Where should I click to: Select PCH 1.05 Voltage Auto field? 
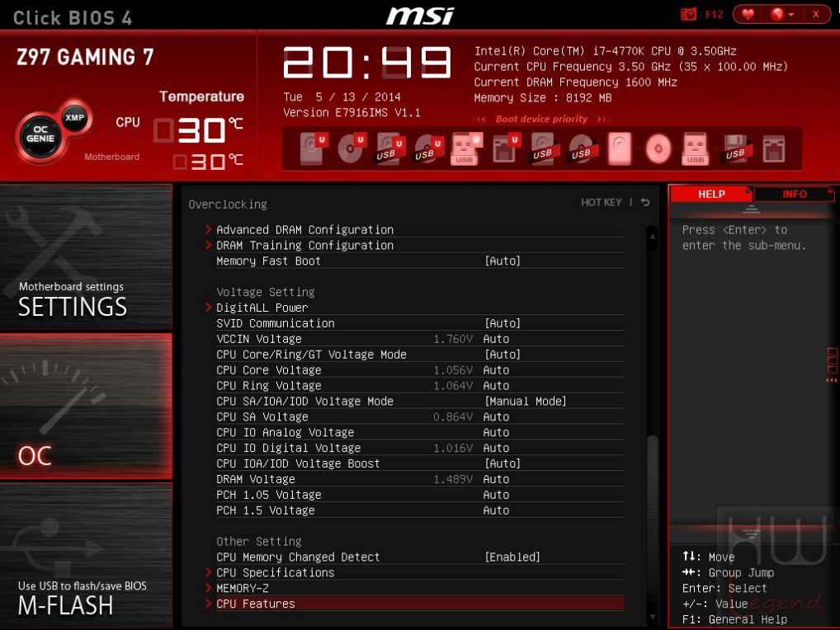[x=496, y=495]
